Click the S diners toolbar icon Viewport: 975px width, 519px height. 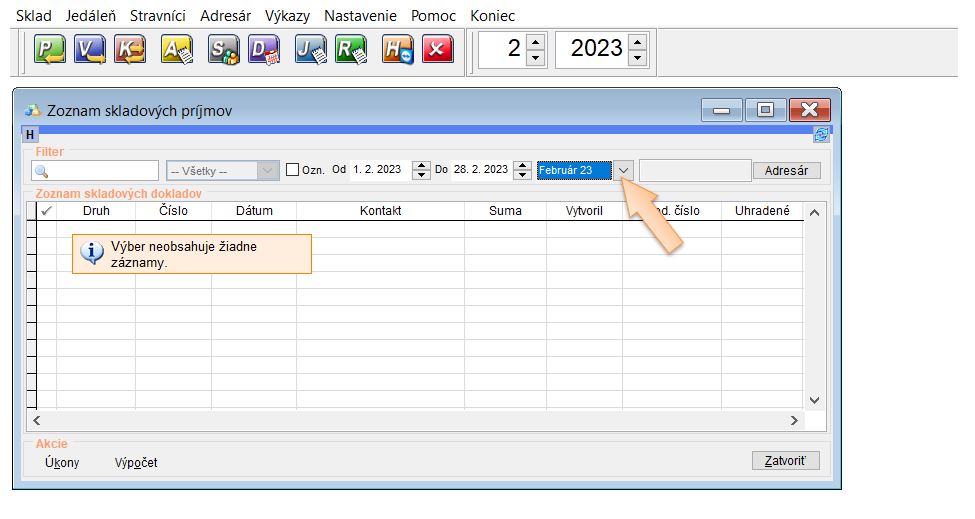click(x=224, y=49)
